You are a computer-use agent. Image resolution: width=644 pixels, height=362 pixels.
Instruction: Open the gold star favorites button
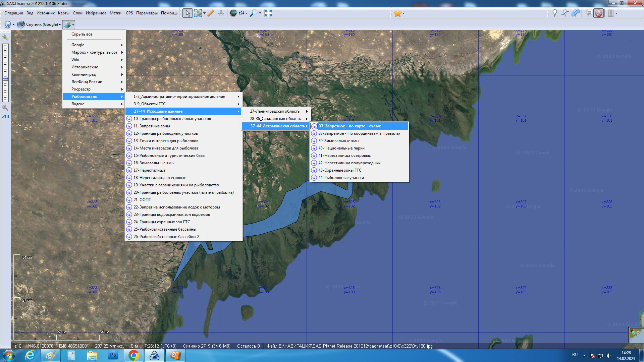[x=397, y=13]
